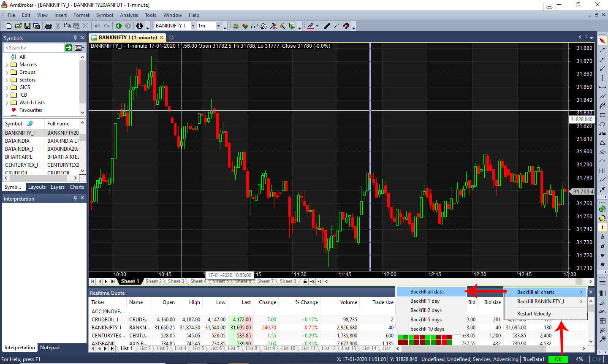Zoom in with green magnifier icon
This screenshot has width=608, height=364.
603,209
